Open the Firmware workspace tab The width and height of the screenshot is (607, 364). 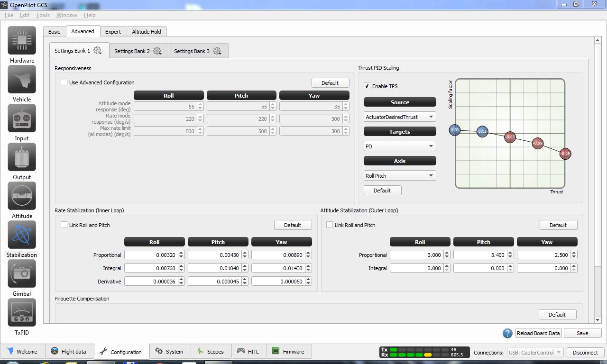[288, 352]
